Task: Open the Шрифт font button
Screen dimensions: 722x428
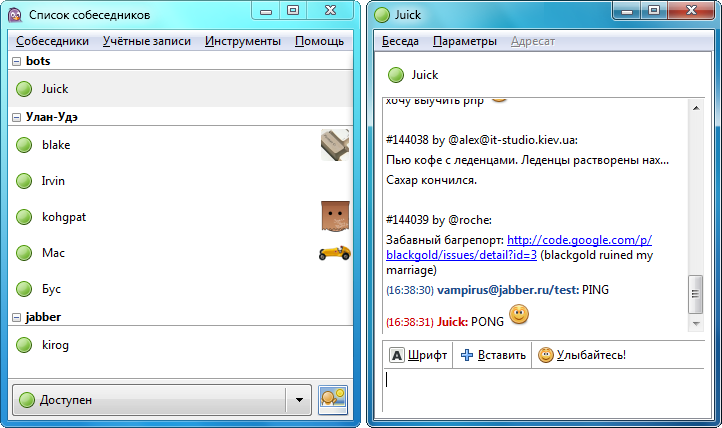Action: point(419,355)
